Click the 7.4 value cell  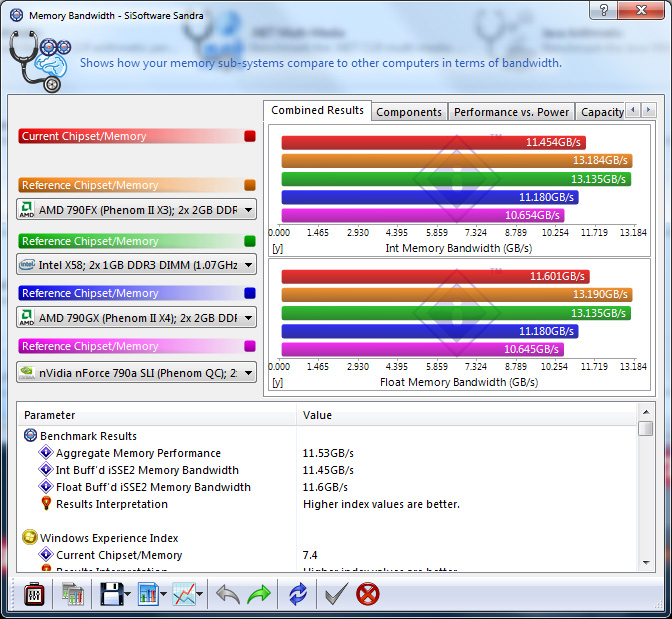point(310,555)
